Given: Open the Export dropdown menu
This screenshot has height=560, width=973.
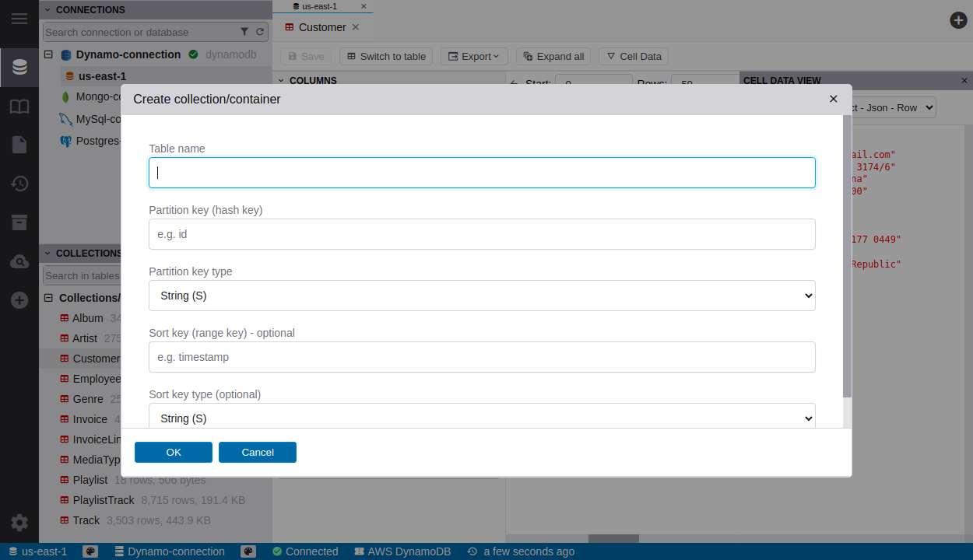Looking at the screenshot, I should [x=474, y=56].
